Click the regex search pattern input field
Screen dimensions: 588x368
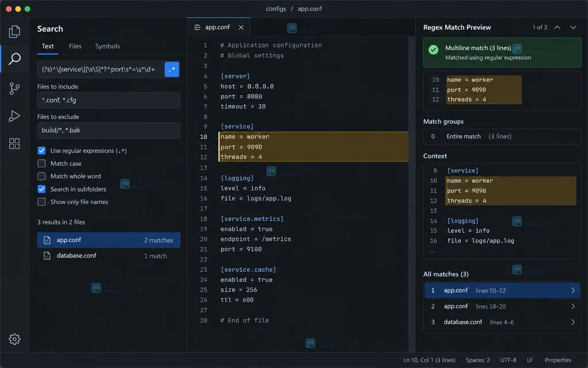pyautogui.click(x=100, y=70)
